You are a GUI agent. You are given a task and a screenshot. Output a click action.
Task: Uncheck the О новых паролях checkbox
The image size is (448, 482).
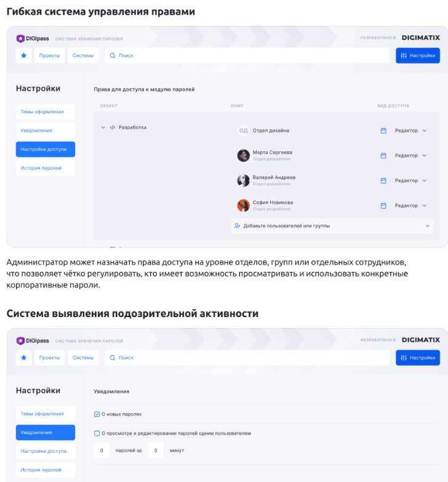tap(97, 414)
